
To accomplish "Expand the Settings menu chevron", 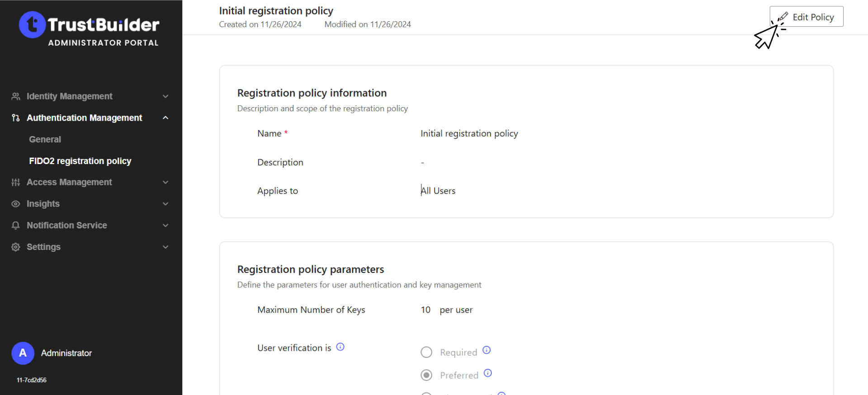I will coord(165,247).
